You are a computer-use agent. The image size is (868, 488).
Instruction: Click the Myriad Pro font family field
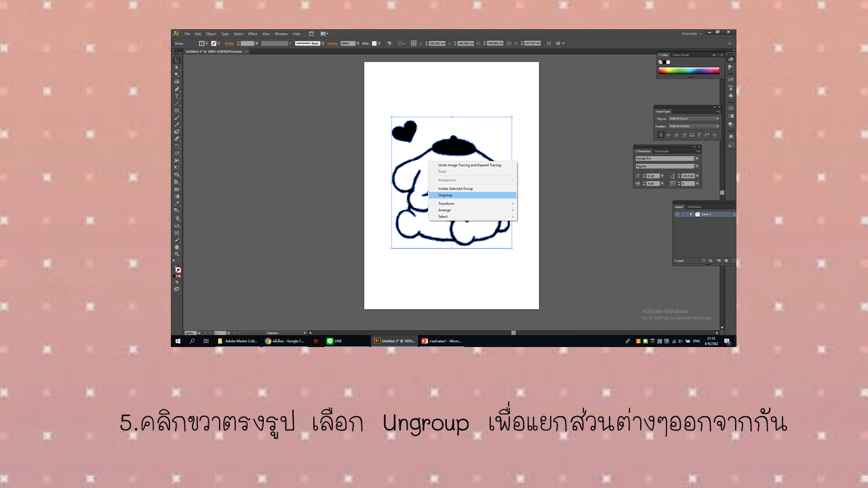(664, 159)
